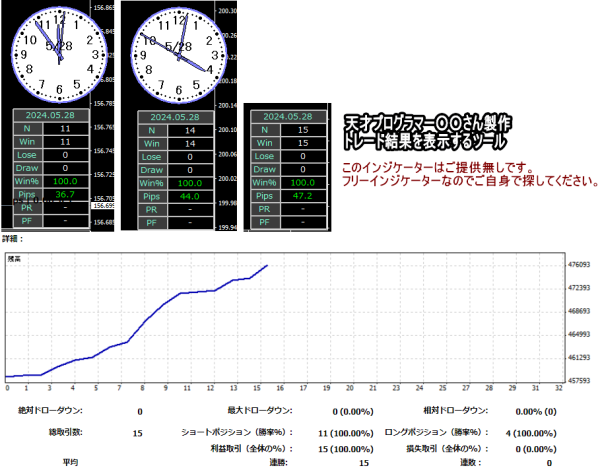Viewport: 600px width, 470px height.
Task: Click the 平均 label at the bottom left
Action: (70, 462)
